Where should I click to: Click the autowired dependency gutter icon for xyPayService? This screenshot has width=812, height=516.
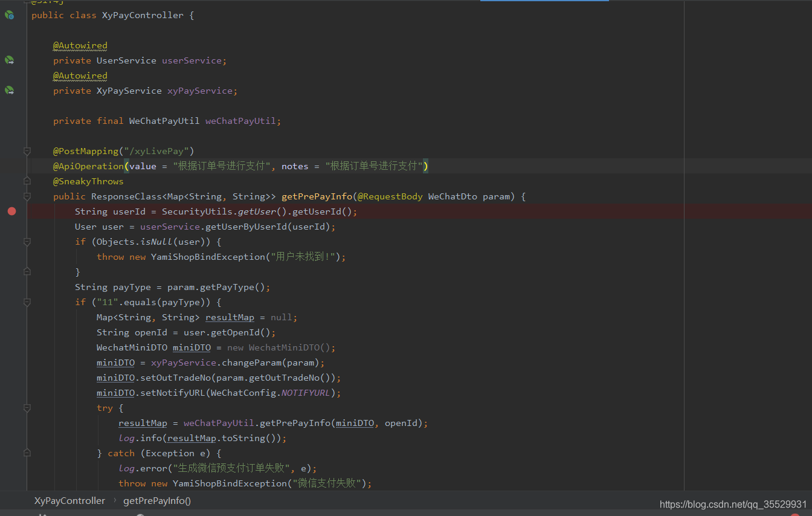pos(9,91)
